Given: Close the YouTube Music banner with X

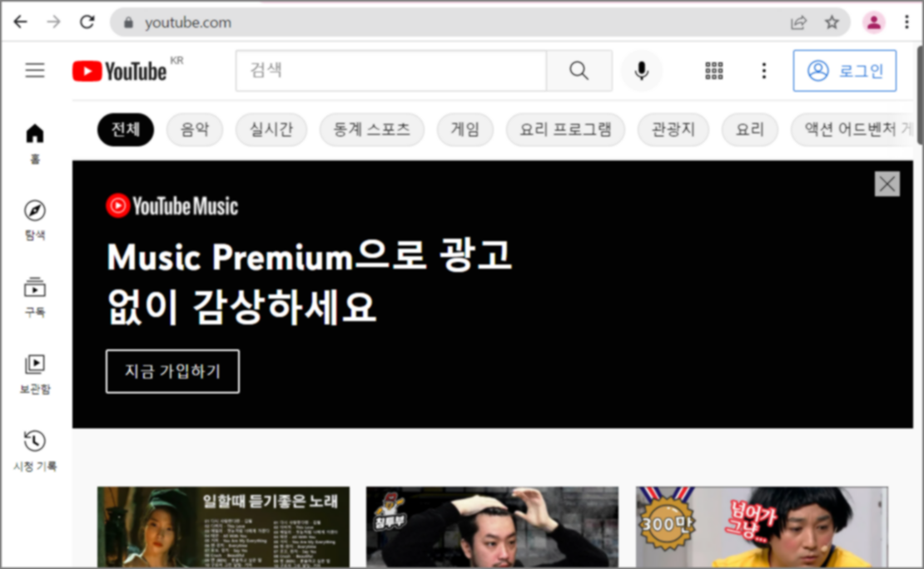Looking at the screenshot, I should (887, 185).
